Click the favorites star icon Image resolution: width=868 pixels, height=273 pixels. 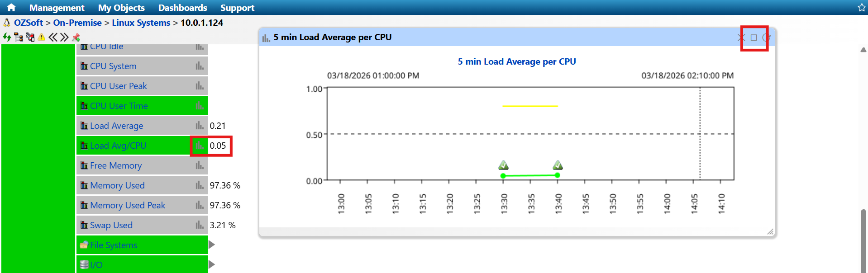[862, 8]
